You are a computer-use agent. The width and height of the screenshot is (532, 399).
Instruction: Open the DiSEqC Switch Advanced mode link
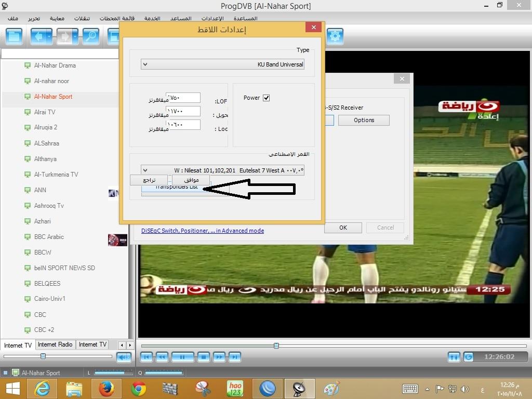[203, 231]
